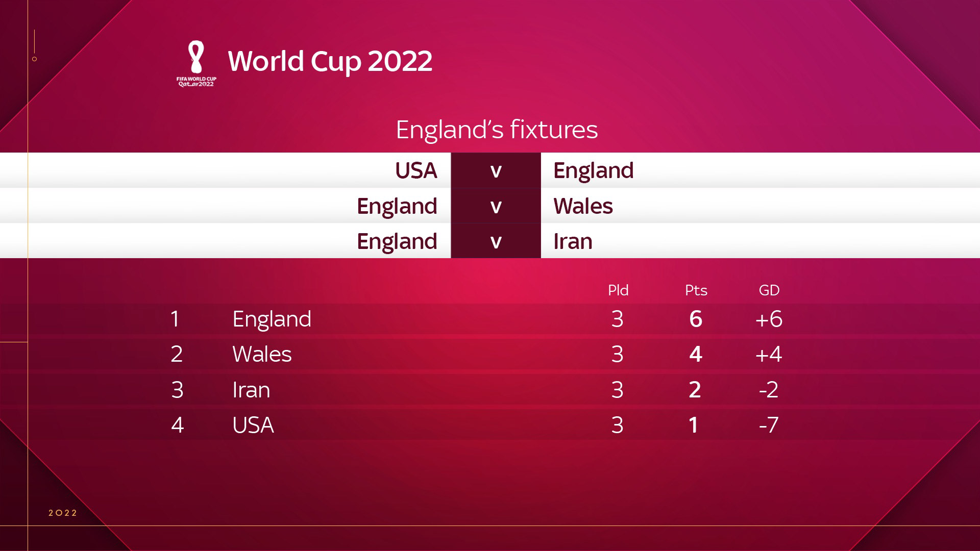980x551 pixels.
Task: Select Iran in the third fixture row
Action: click(573, 241)
